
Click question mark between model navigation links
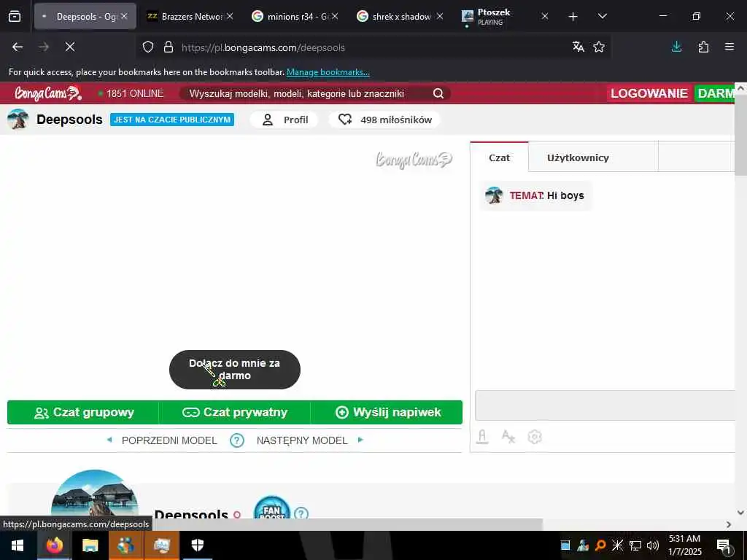(x=237, y=440)
